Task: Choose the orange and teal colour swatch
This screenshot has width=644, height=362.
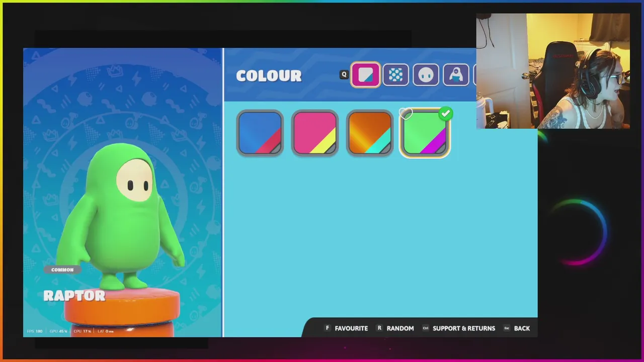Action: point(370,133)
